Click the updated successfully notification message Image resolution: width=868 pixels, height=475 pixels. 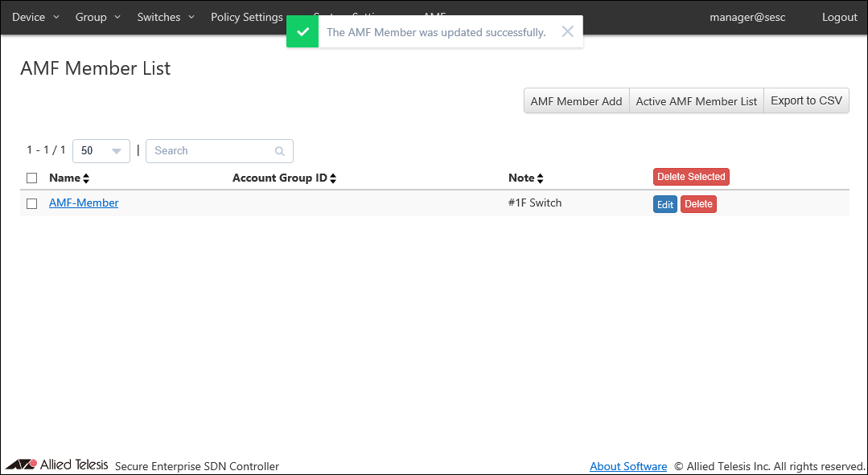pyautogui.click(x=436, y=32)
